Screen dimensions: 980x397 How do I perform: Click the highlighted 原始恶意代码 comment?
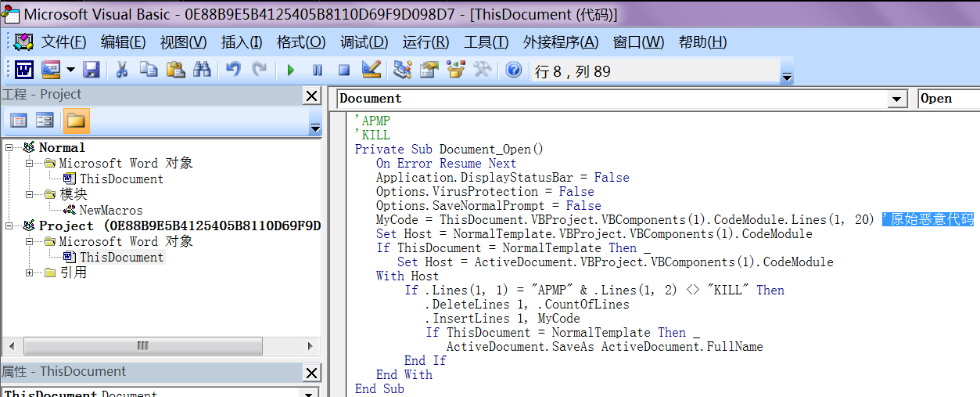[x=928, y=219]
